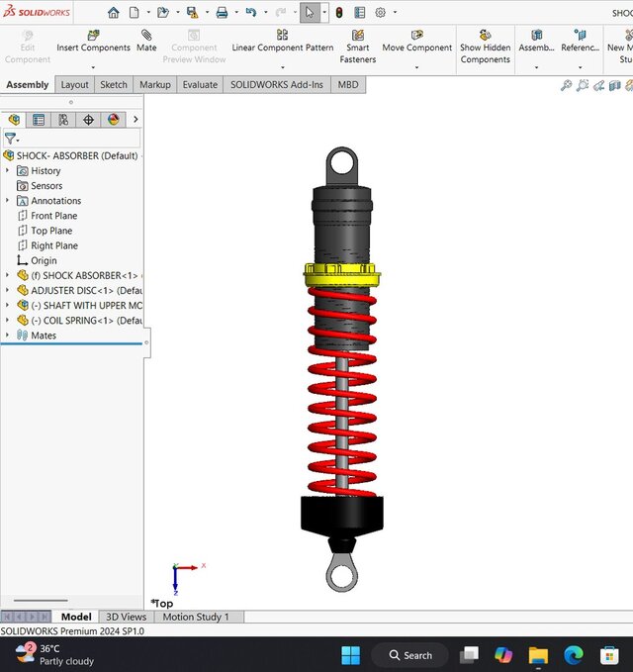
Task: Open the FeatureManager design tree tab
Action: pos(14,120)
